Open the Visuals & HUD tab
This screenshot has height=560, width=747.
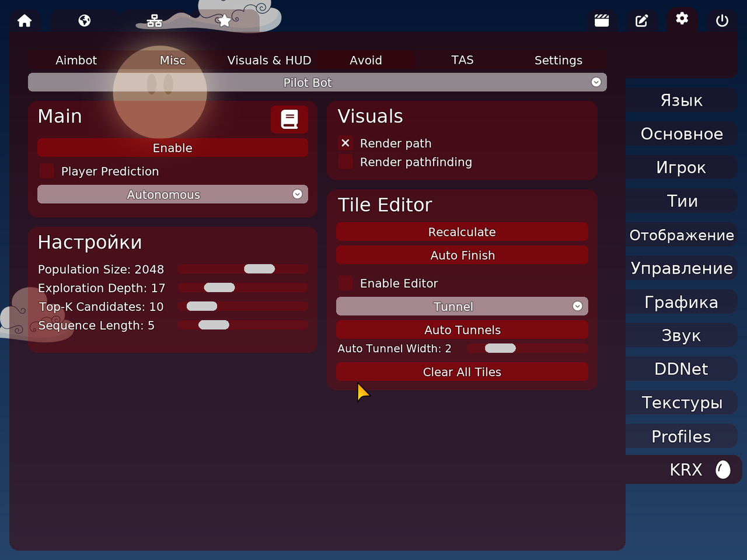point(269,60)
